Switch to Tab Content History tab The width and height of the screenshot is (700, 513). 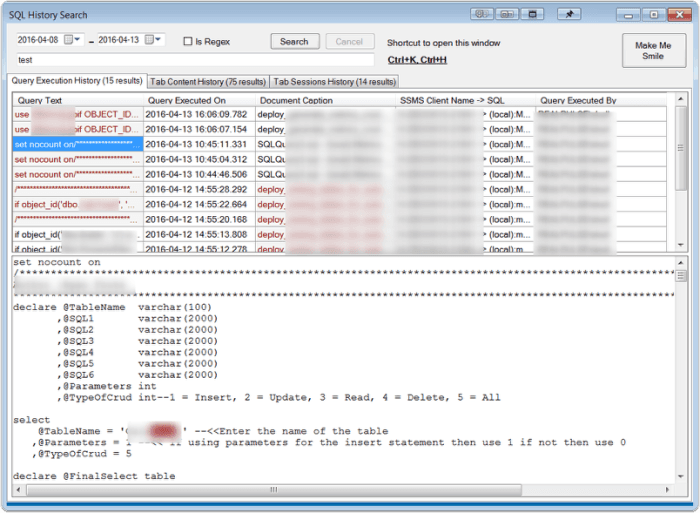(x=208, y=81)
